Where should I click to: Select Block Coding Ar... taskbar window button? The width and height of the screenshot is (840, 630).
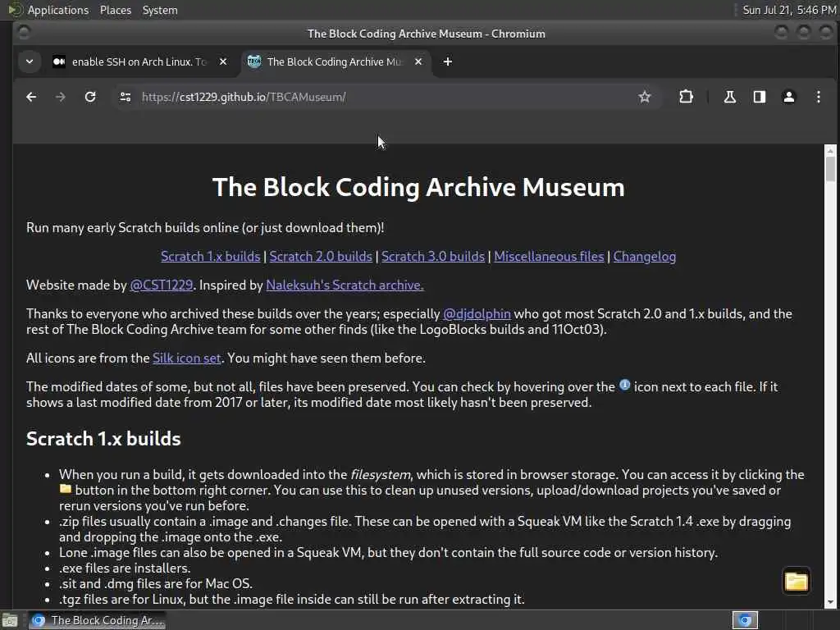pos(97,620)
